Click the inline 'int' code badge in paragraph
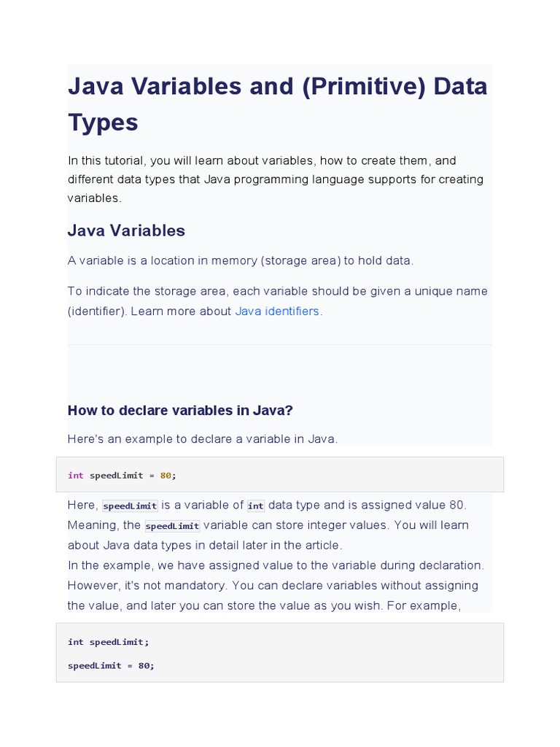560x747 pixels. coord(255,506)
